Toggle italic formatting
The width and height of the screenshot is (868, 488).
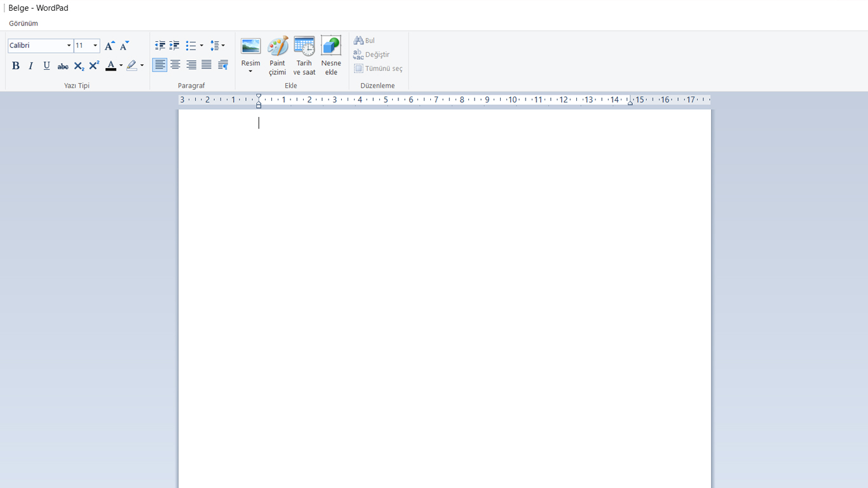point(31,65)
